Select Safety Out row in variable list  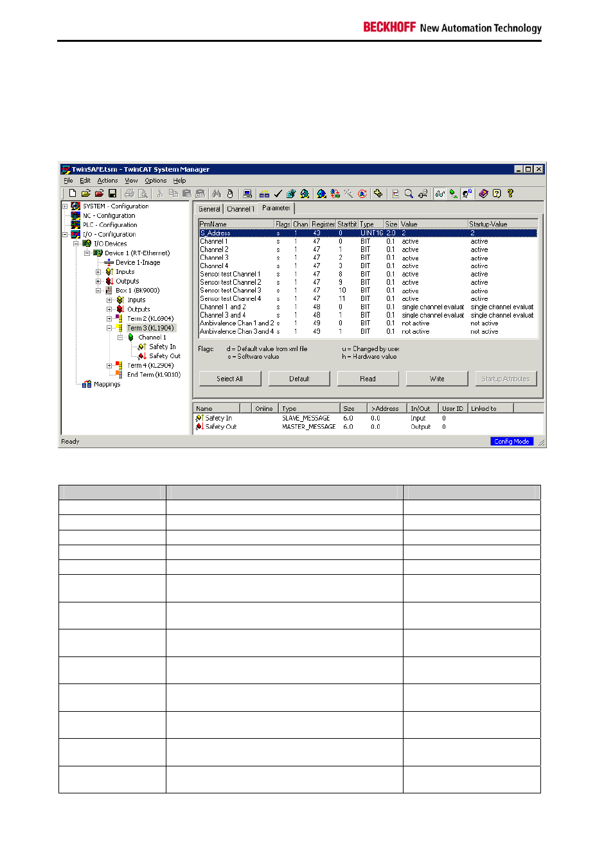tap(368, 427)
